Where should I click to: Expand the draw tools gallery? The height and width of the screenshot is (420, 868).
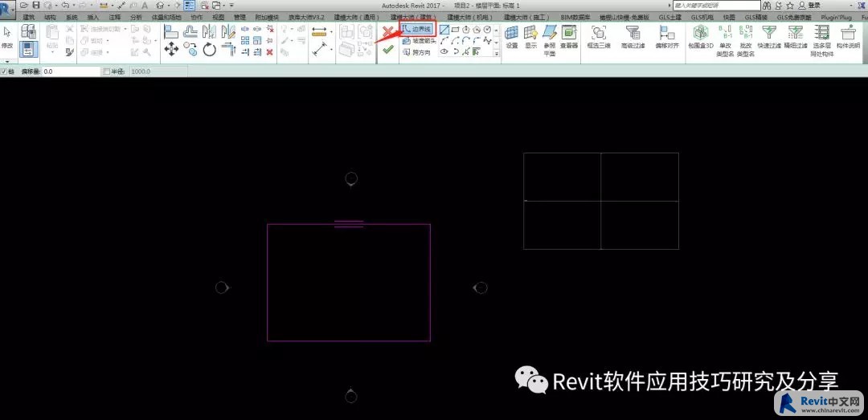(497, 53)
